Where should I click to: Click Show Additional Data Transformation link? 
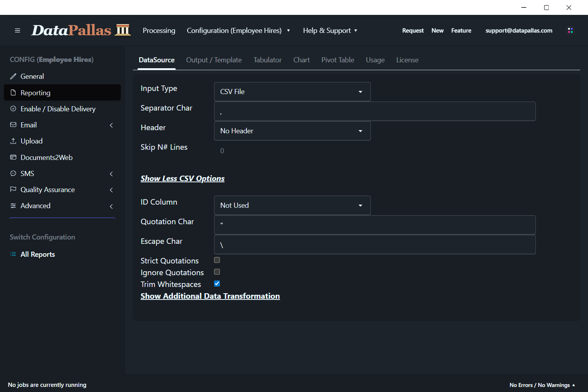210,296
